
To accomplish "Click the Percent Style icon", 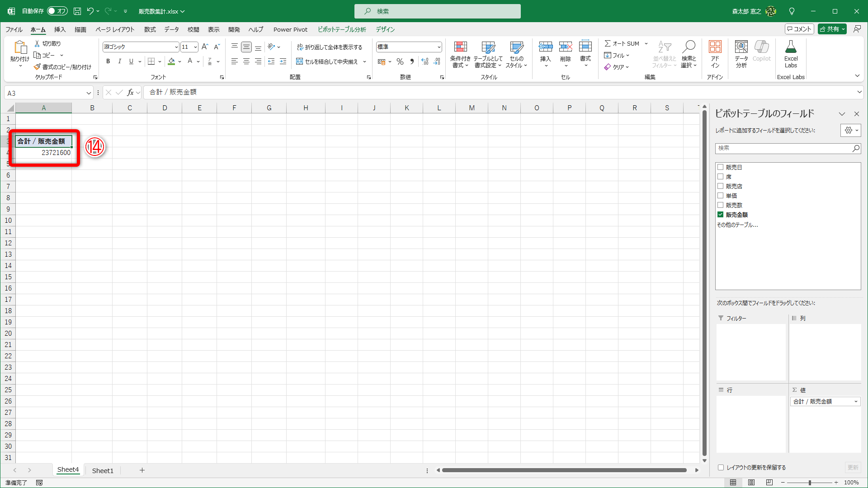I will coord(400,61).
